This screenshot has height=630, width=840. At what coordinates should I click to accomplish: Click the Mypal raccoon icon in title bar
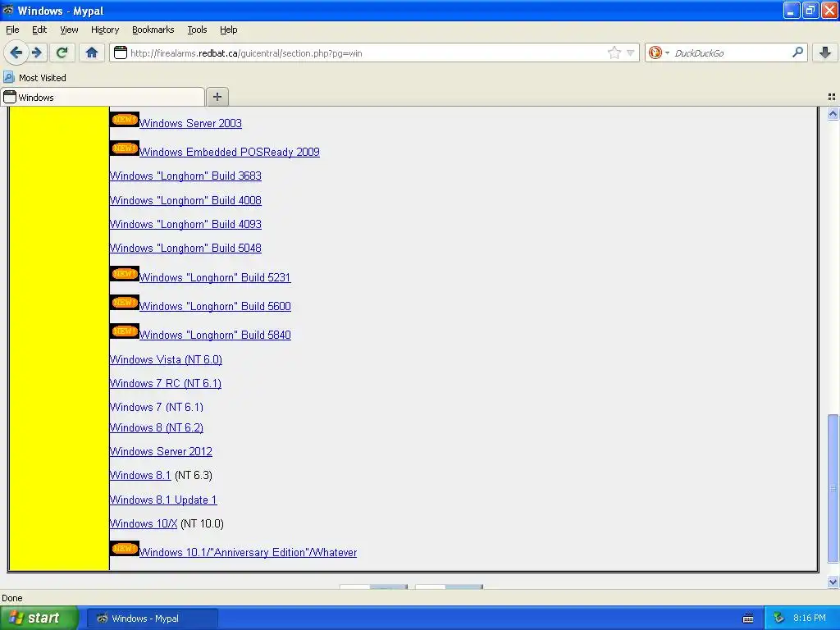[8, 10]
